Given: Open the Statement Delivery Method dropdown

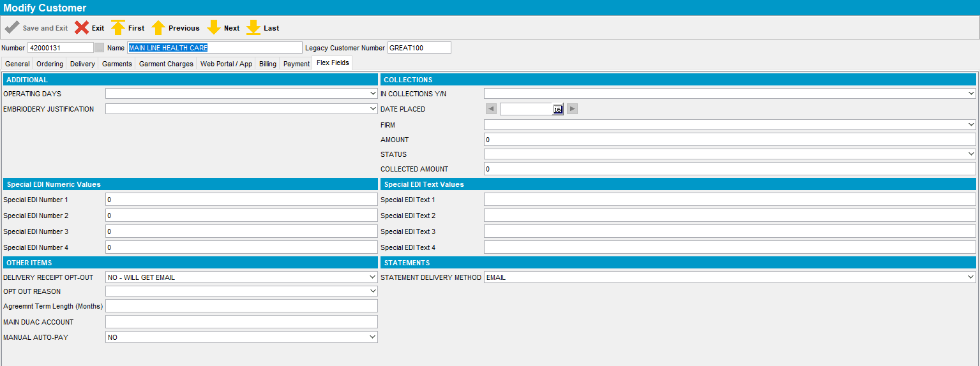Looking at the screenshot, I should click(x=971, y=277).
